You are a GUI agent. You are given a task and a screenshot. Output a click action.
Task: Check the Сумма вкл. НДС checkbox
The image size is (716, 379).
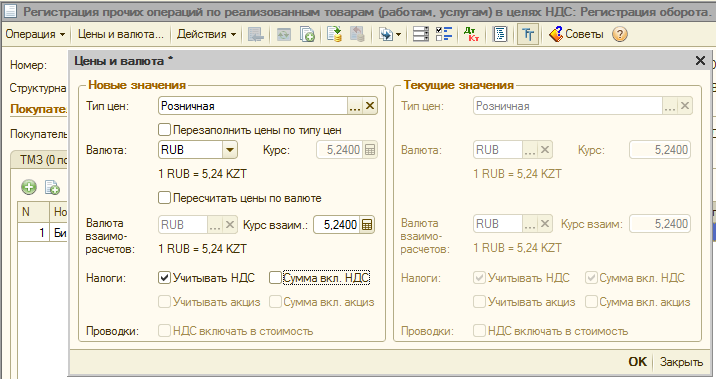coord(275,278)
